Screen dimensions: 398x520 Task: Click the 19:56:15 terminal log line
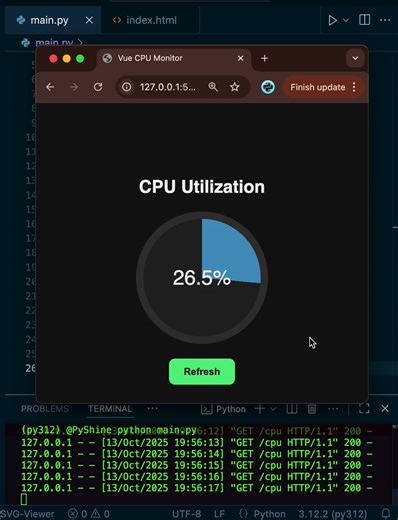[197, 465]
